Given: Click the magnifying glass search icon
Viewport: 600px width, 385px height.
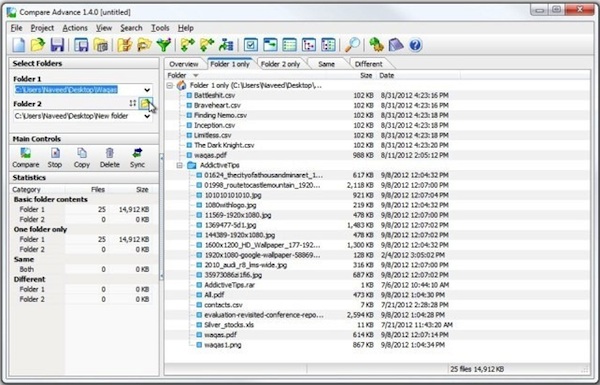Looking at the screenshot, I should pyautogui.click(x=352, y=45).
